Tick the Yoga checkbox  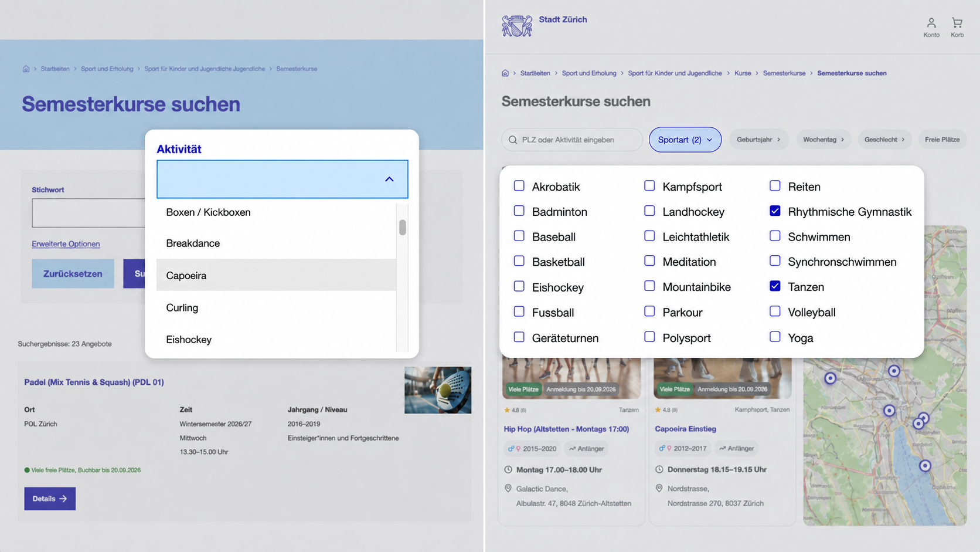pos(775,337)
